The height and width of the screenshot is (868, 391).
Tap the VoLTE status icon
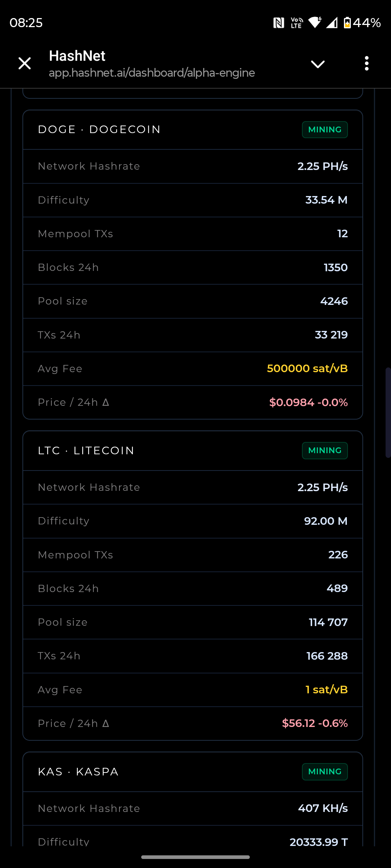coord(297,23)
